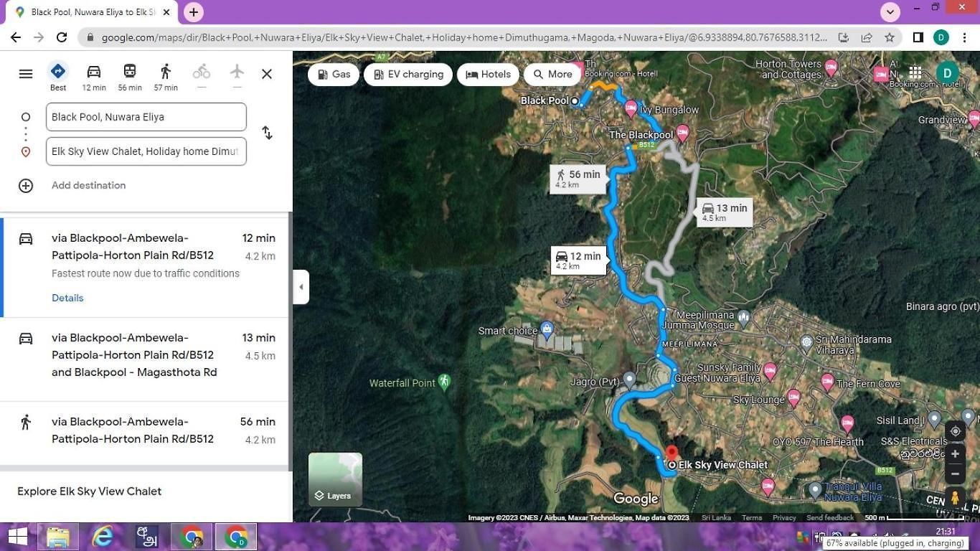Edit starting point Black Pool, Nuwara Eliya
980x551 pixels.
point(146,117)
